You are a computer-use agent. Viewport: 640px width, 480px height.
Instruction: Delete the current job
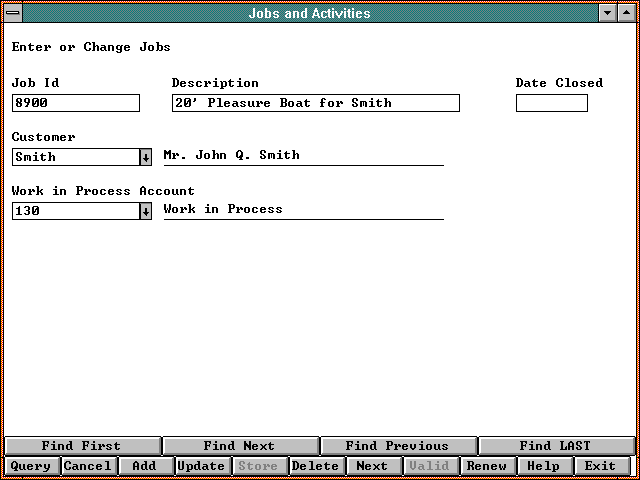[315, 466]
